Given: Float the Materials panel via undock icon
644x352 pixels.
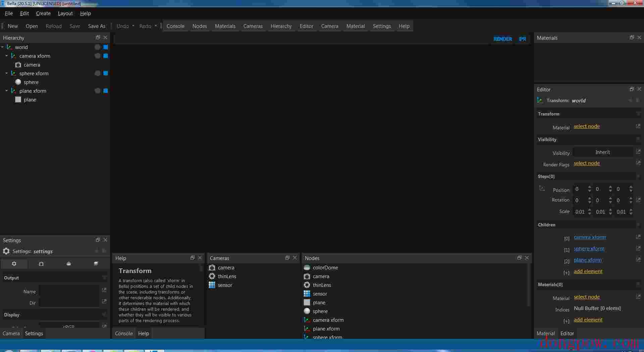Looking at the screenshot, I should pyautogui.click(x=632, y=37).
